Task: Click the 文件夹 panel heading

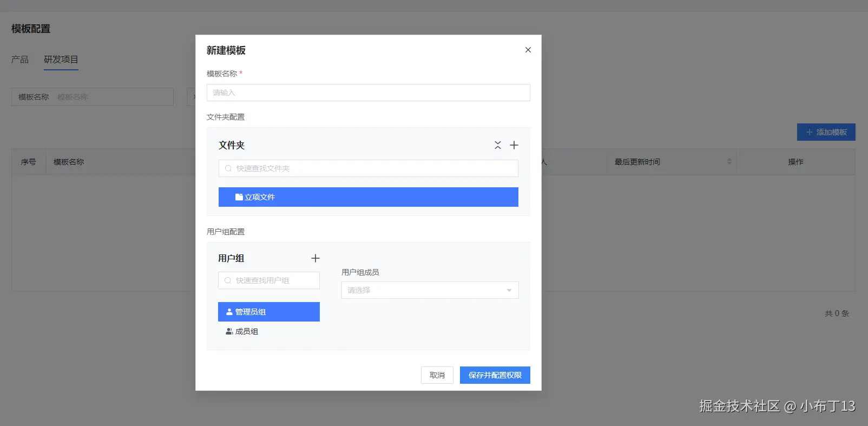Action: (x=232, y=145)
